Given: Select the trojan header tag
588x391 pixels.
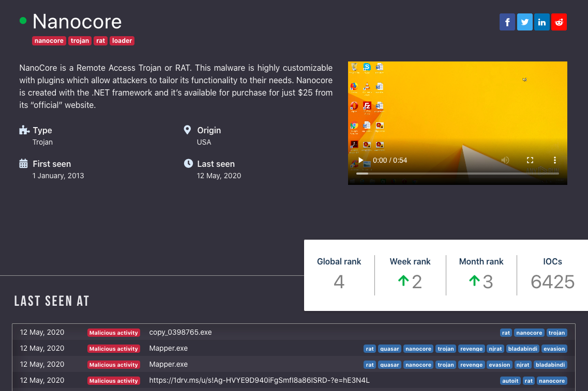Looking at the screenshot, I should (x=80, y=41).
